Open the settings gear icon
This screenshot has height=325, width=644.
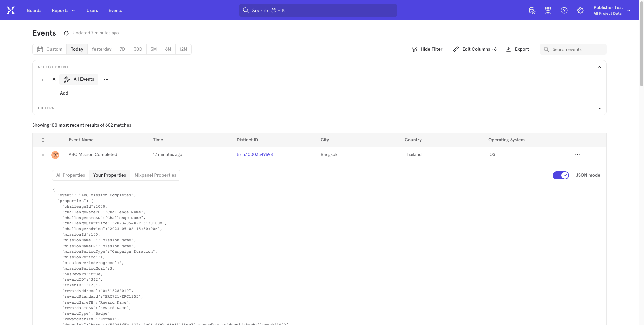point(580,11)
